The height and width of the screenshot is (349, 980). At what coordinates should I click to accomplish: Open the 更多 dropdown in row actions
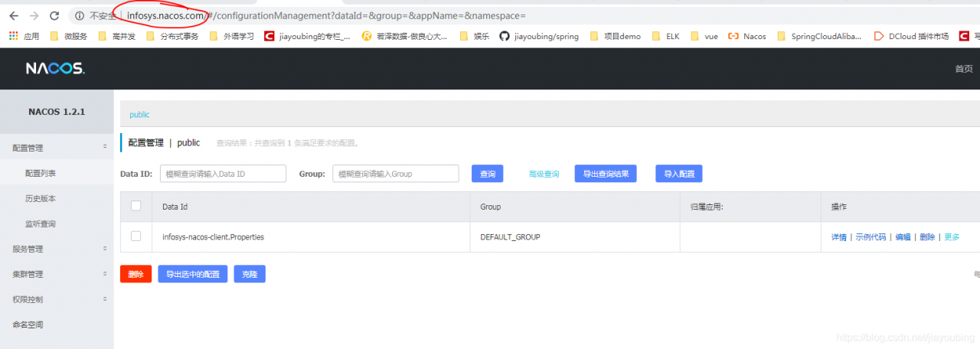click(x=952, y=237)
